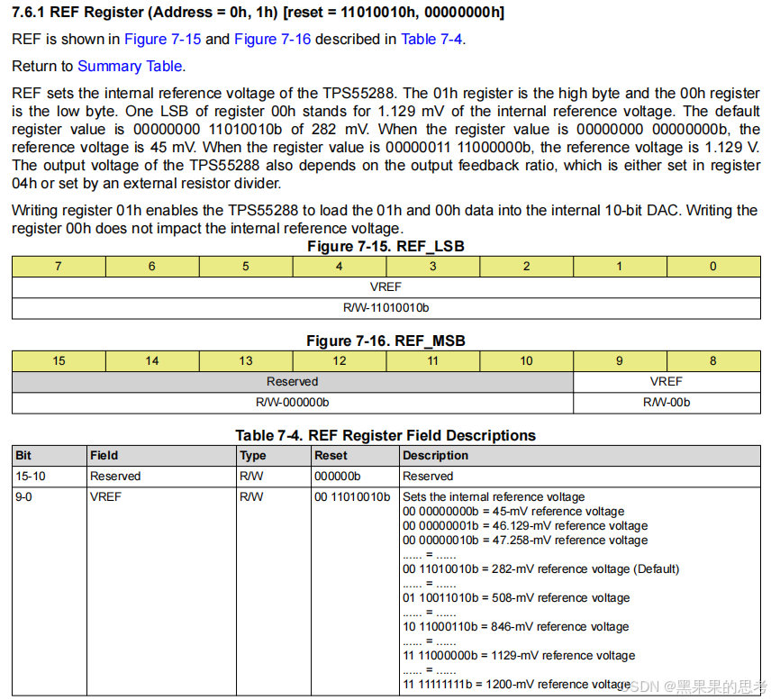Select bit 6 header cell in REF_LSB
Screen dimensions: 771x700
click(x=152, y=266)
